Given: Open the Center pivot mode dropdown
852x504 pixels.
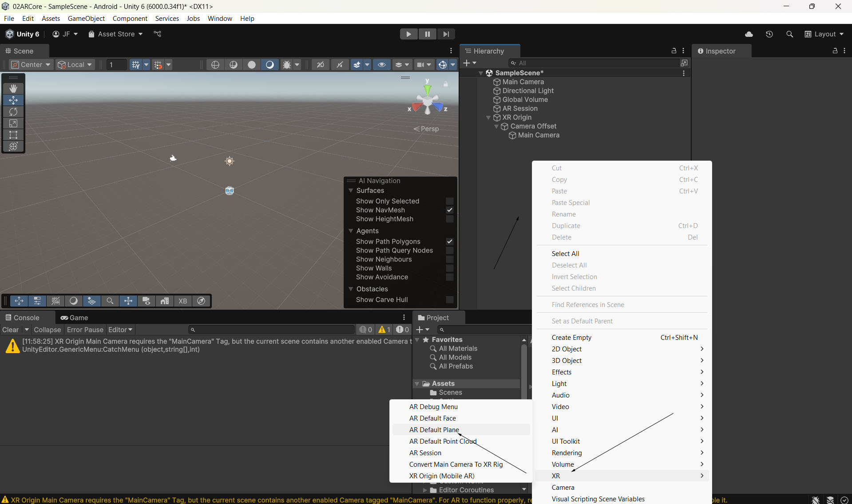Looking at the screenshot, I should click(31, 65).
